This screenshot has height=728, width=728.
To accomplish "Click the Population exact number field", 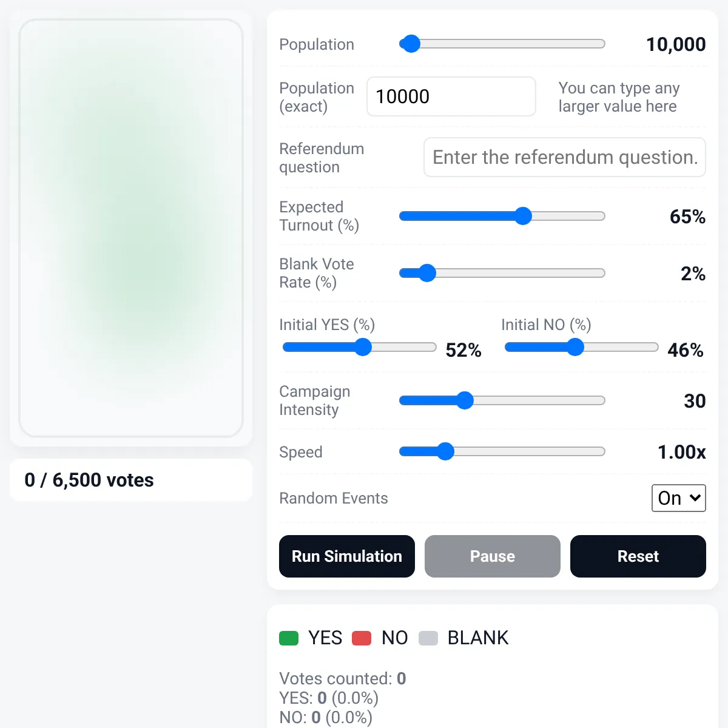I will click(451, 96).
